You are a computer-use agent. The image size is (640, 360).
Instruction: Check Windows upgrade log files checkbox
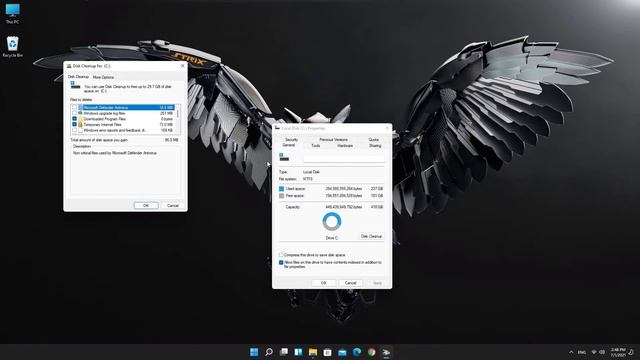74,113
